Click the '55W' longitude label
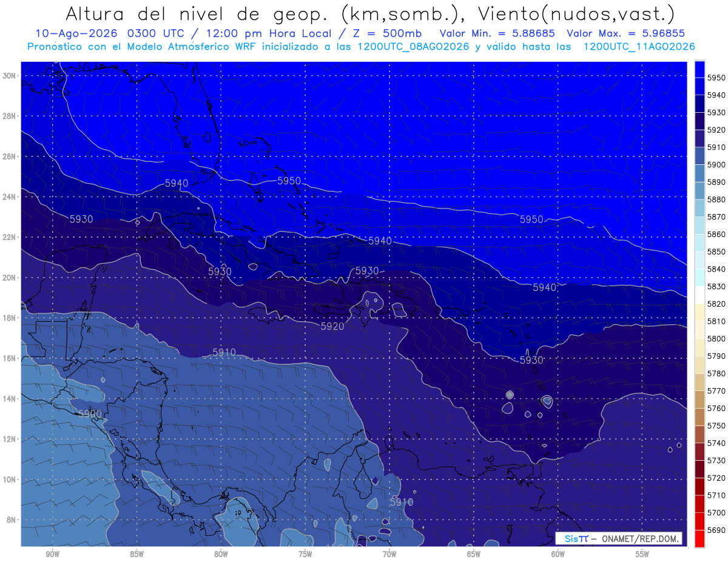Image resolution: width=728 pixels, height=562 pixels. point(642,554)
